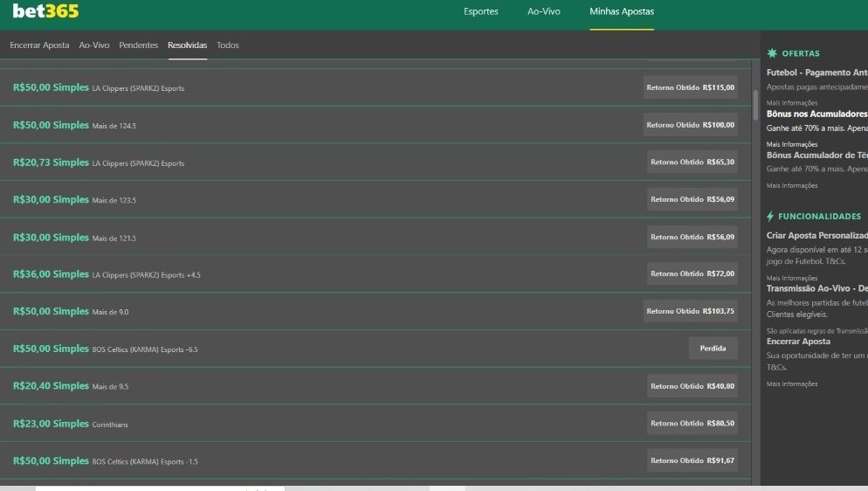Click the R$20,40 Simples stake text
Screen dimensions: 868x491
pos(51,386)
